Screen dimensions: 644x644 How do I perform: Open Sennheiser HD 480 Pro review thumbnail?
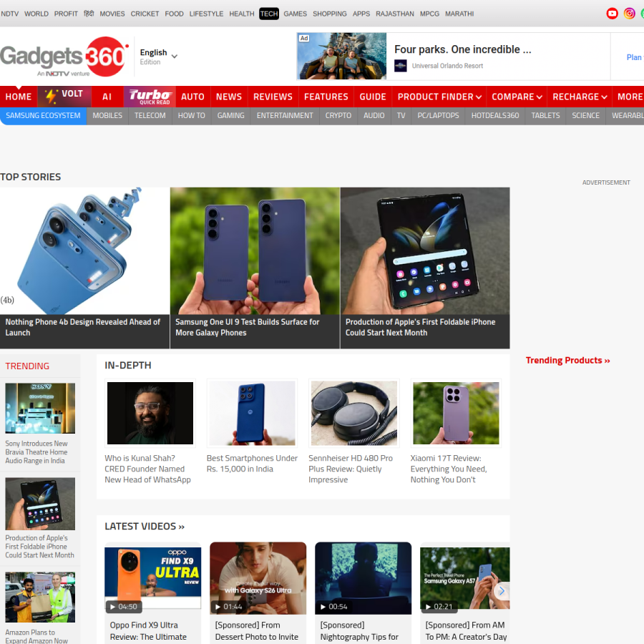[354, 413]
